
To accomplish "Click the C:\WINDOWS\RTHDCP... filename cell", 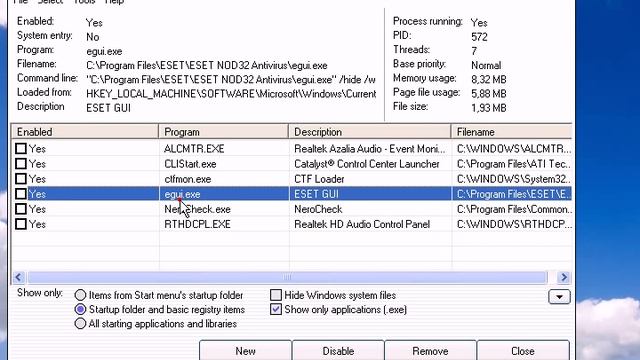I will [514, 224].
